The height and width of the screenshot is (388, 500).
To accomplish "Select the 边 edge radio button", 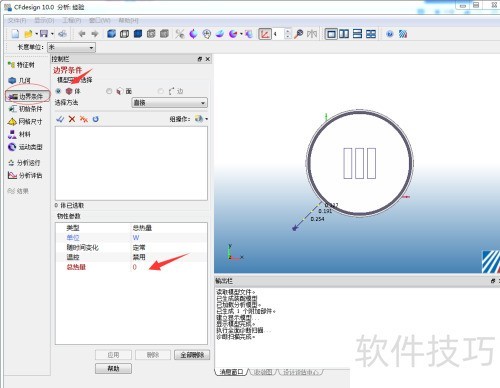I will point(161,91).
